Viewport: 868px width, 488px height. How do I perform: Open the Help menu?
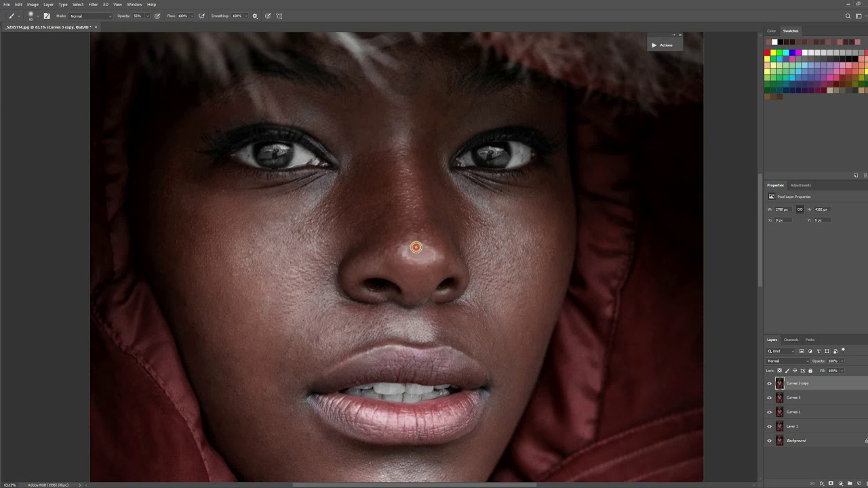point(151,4)
